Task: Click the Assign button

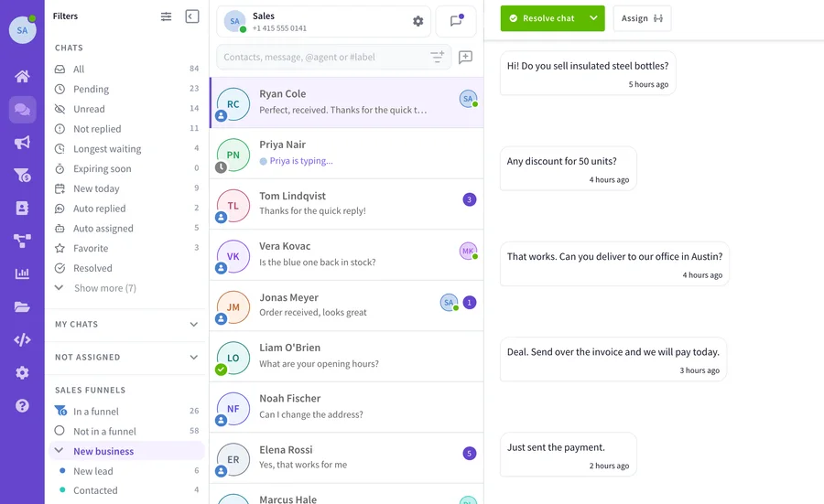Action: [642, 18]
